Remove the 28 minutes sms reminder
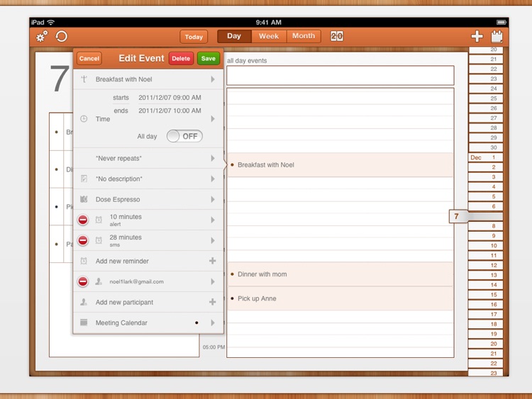 tap(83, 240)
